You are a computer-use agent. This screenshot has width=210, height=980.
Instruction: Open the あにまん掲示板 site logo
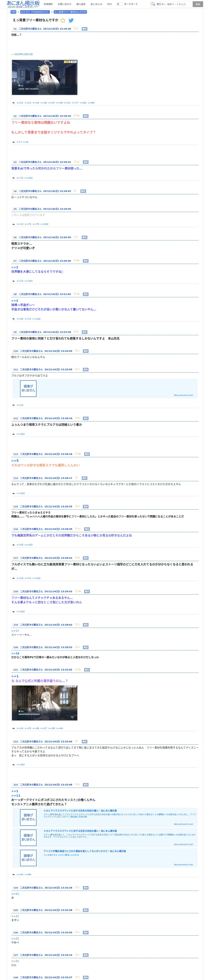pyautogui.click(x=23, y=4)
